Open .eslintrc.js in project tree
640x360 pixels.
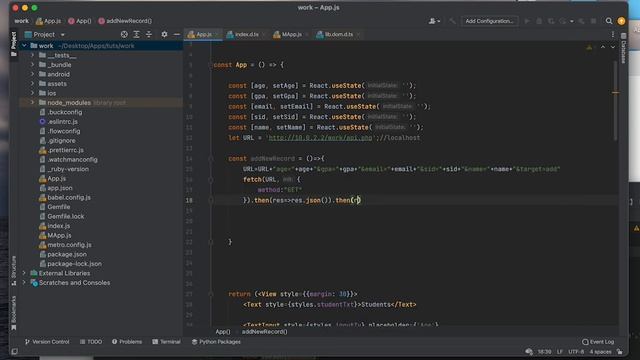tap(62, 122)
